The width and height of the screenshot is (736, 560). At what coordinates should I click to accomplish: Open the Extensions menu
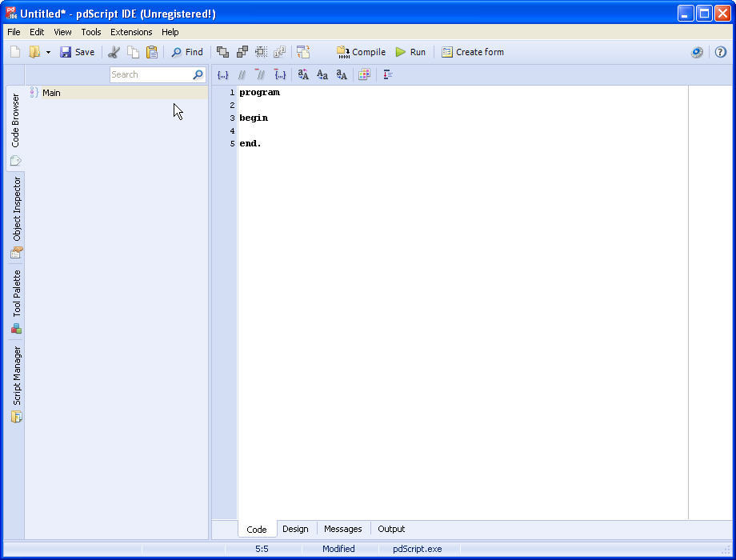point(131,32)
